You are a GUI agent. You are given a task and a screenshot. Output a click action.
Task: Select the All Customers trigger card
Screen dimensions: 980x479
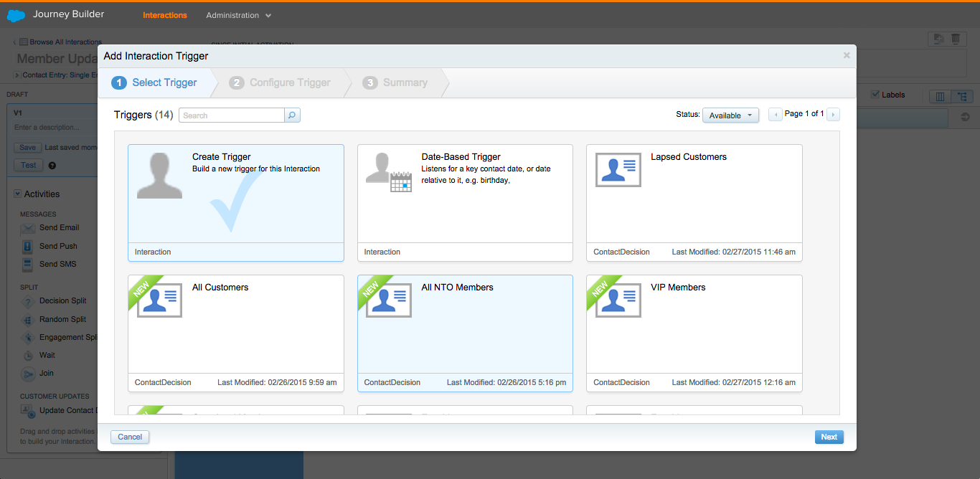click(236, 333)
